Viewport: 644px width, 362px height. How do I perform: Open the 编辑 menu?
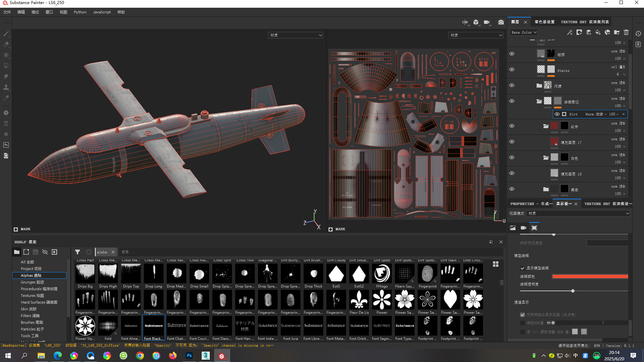pos(21,12)
